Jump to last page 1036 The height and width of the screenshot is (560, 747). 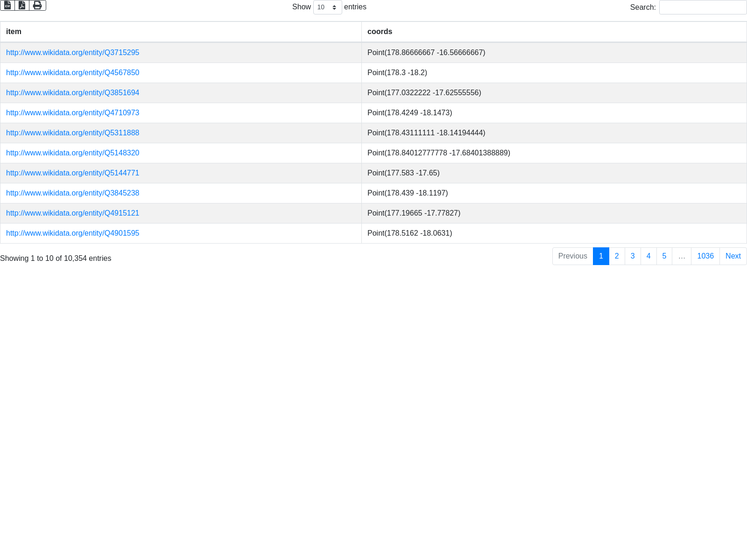point(705,256)
